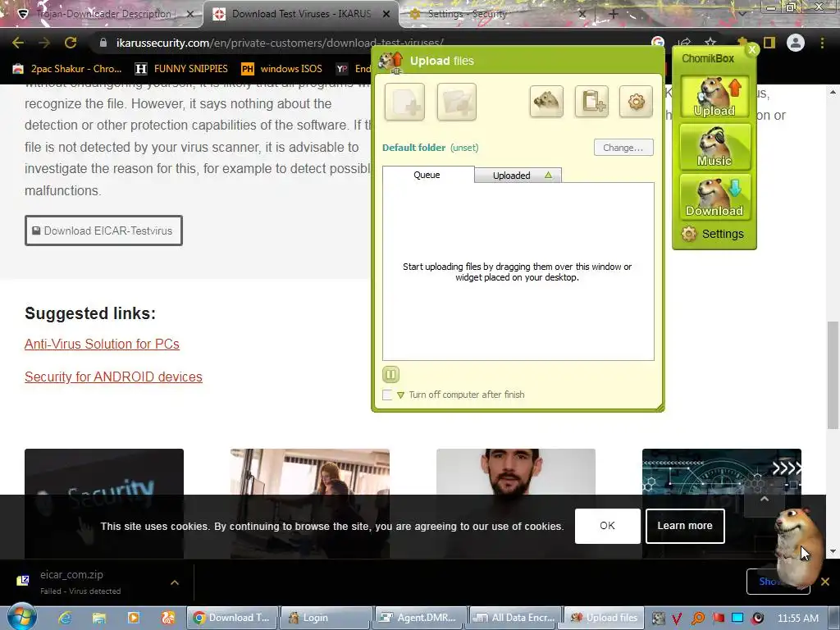Open the Chrome profile avatar

tap(796, 43)
